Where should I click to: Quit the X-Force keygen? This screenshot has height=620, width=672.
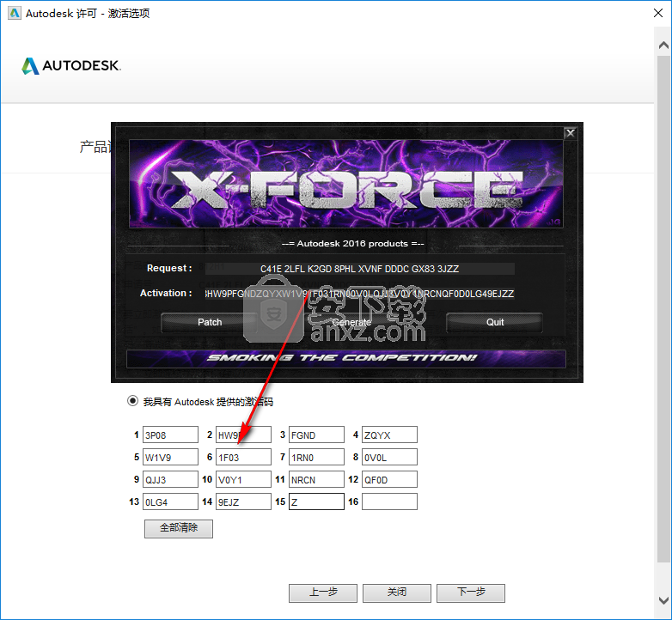click(495, 322)
